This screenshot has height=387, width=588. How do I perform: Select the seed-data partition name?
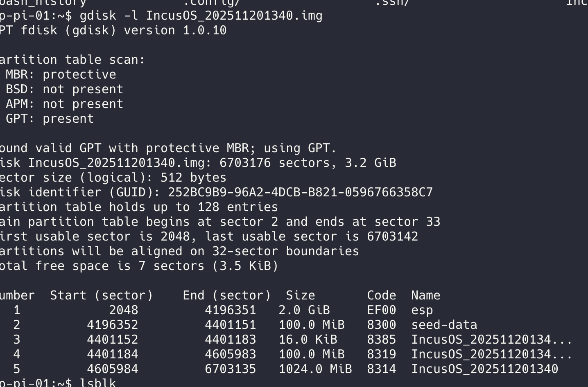(x=444, y=325)
